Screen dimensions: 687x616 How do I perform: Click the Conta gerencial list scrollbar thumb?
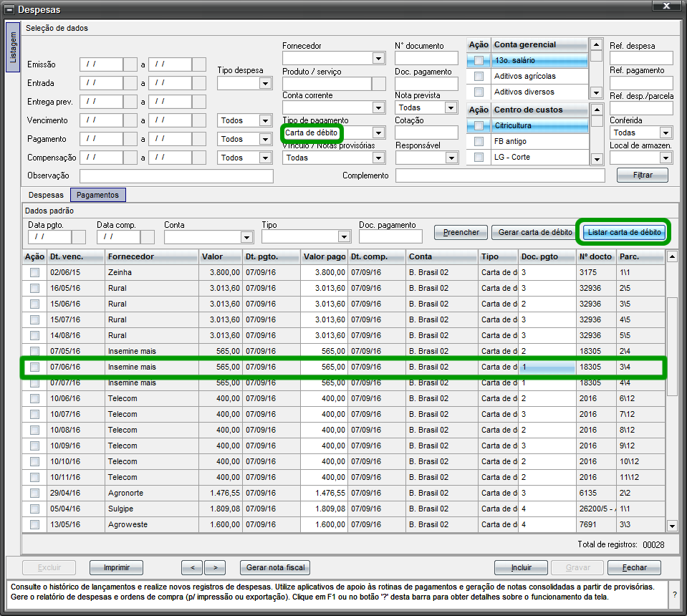(x=596, y=56)
